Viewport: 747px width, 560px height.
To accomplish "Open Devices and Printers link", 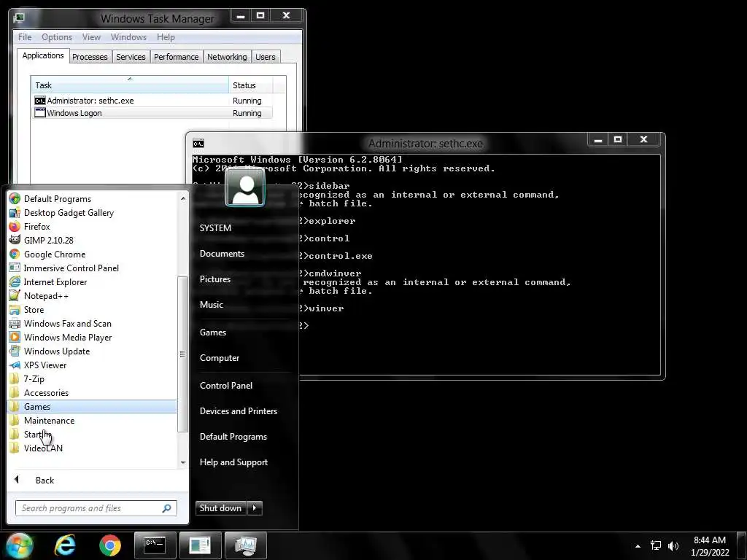I will (239, 411).
